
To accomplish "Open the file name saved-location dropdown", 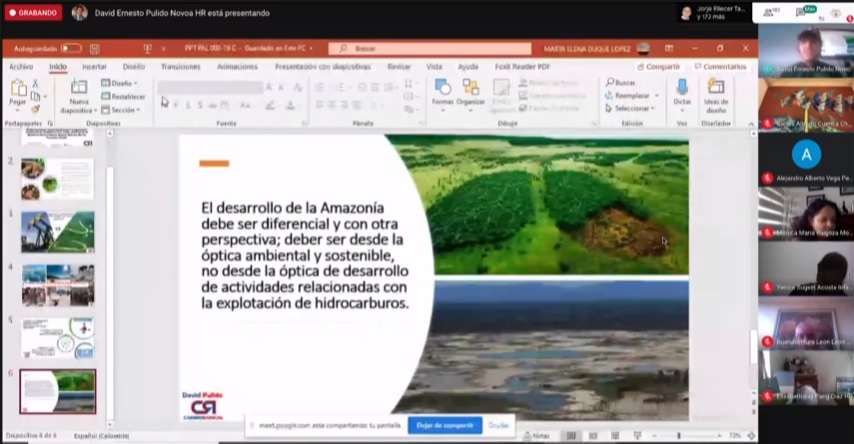I will point(311,48).
